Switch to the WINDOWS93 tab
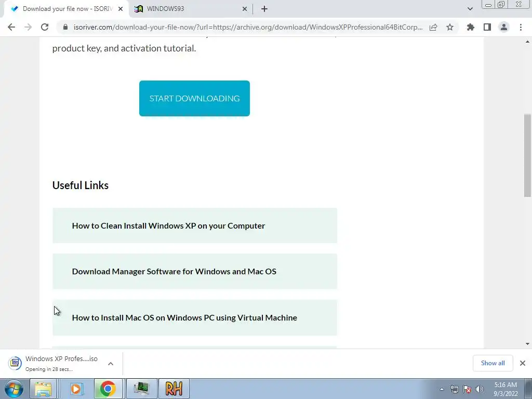Viewport: 532px width, 399px height. (190, 9)
